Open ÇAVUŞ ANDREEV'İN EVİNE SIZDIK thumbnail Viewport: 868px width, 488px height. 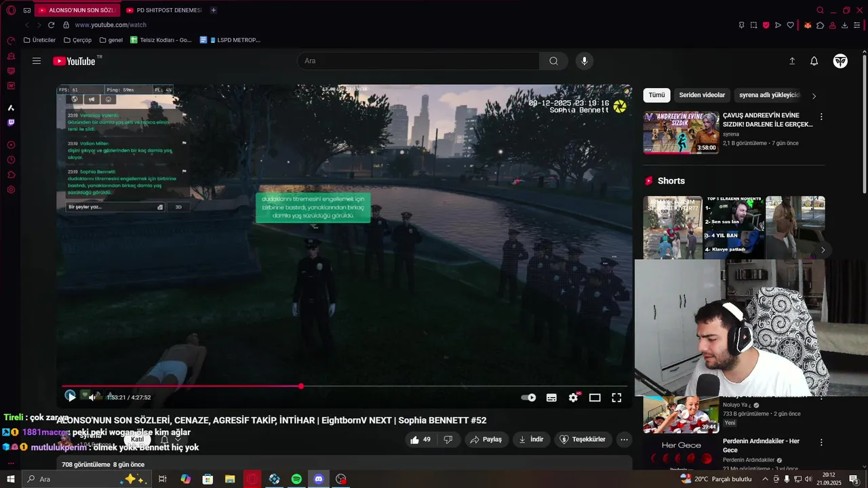pos(681,133)
